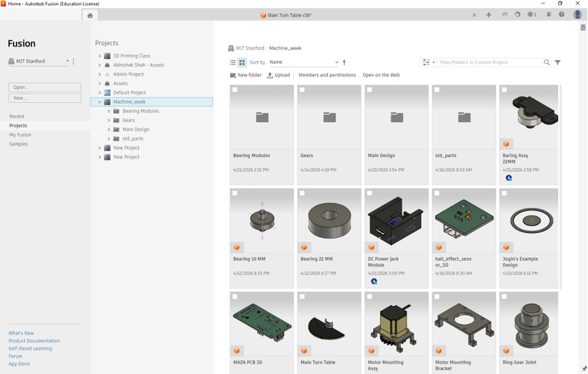Focus the Files/Folders in Current Project search field

[x=489, y=63]
